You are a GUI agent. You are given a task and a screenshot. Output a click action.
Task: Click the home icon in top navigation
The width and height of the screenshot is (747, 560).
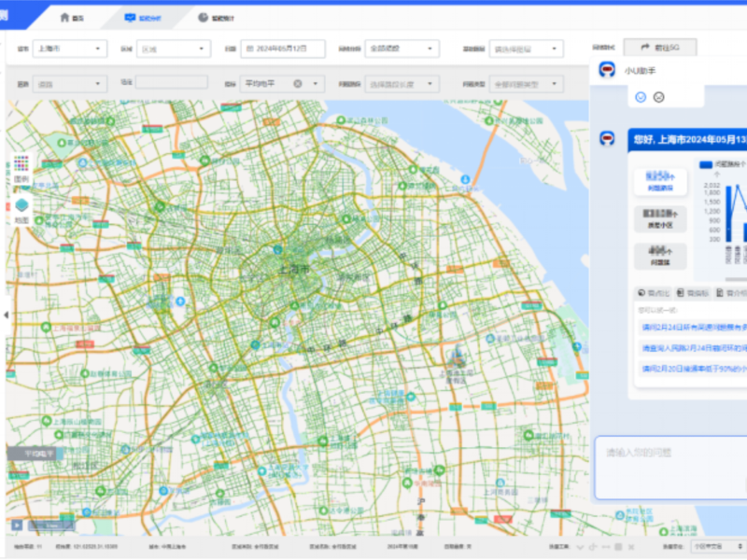coord(64,17)
